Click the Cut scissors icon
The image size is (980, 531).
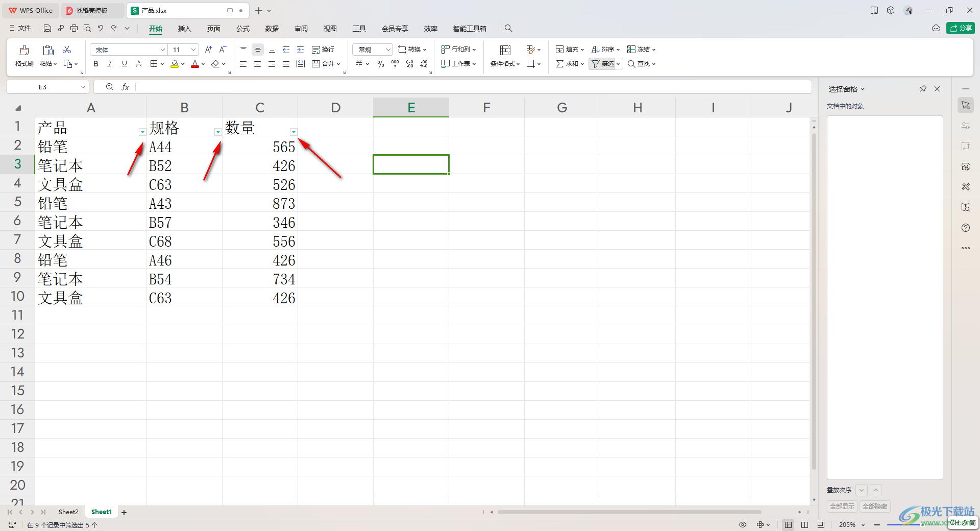pyautogui.click(x=67, y=50)
